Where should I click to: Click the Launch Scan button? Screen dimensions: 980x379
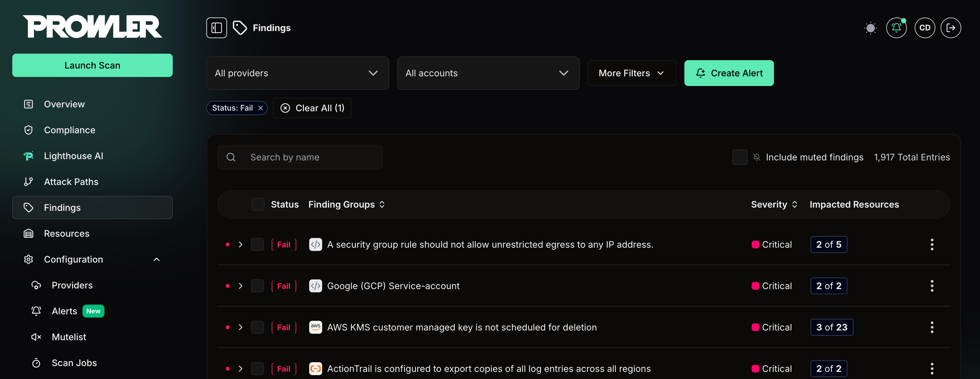[x=93, y=65]
